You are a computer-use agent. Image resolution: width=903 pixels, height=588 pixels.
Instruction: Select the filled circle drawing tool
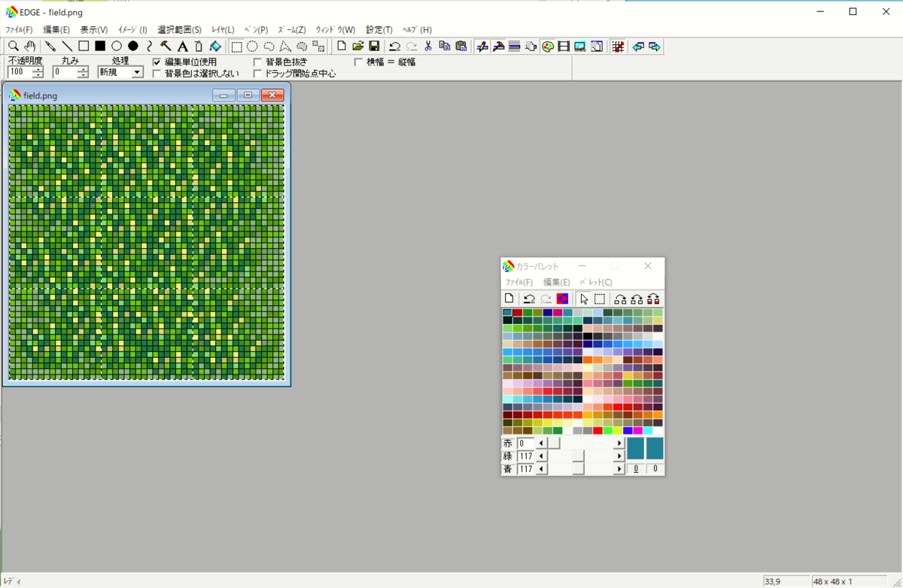click(x=132, y=46)
